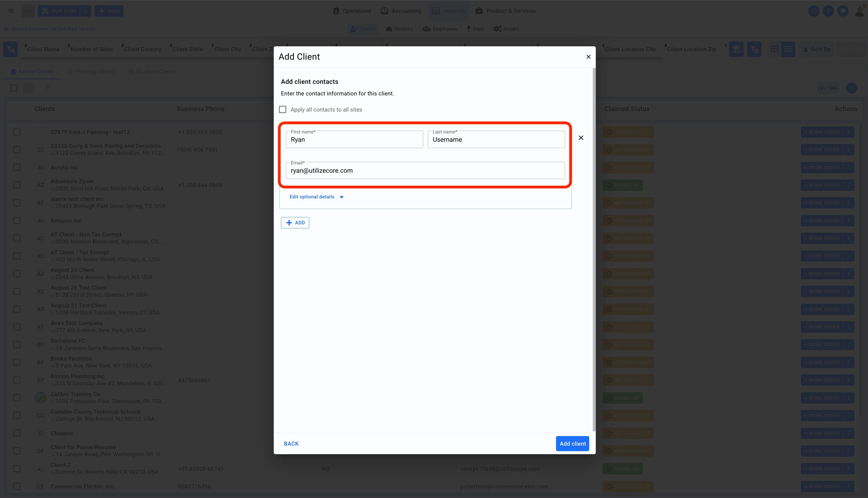Click the filter icon at left of columns

[11, 49]
